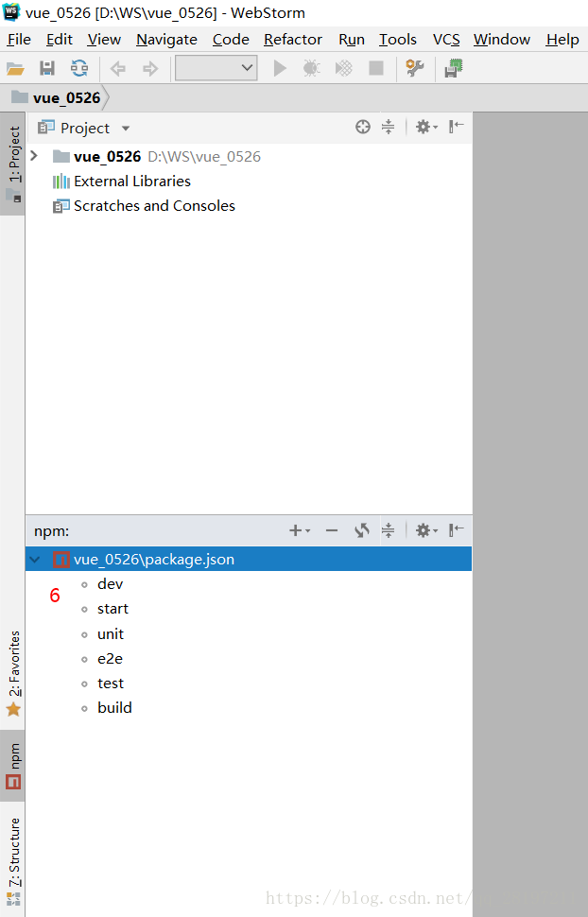Open the Edit menu
The image size is (588, 917).
[60, 39]
